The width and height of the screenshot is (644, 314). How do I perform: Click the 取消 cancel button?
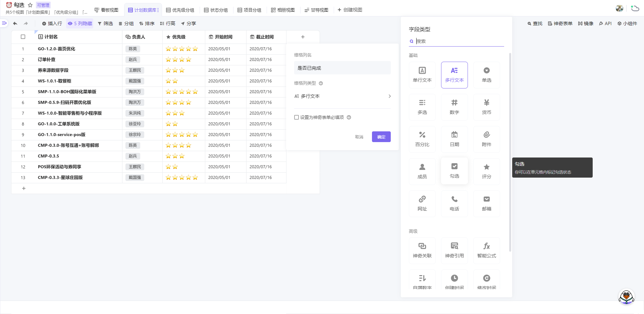[x=359, y=137]
